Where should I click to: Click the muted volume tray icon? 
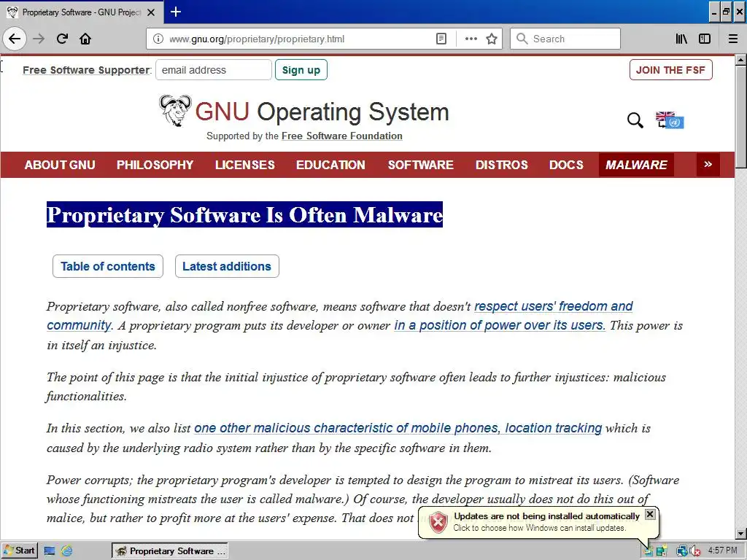[694, 551]
